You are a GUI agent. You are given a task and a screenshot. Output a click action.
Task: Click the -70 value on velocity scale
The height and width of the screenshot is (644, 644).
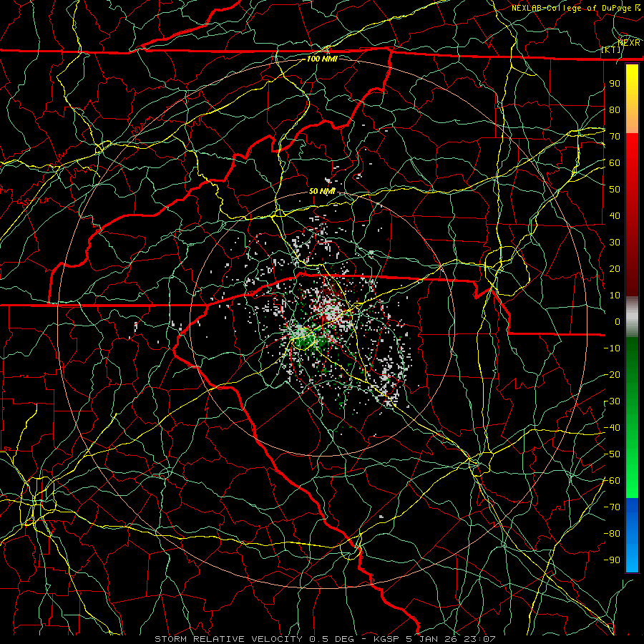point(612,507)
